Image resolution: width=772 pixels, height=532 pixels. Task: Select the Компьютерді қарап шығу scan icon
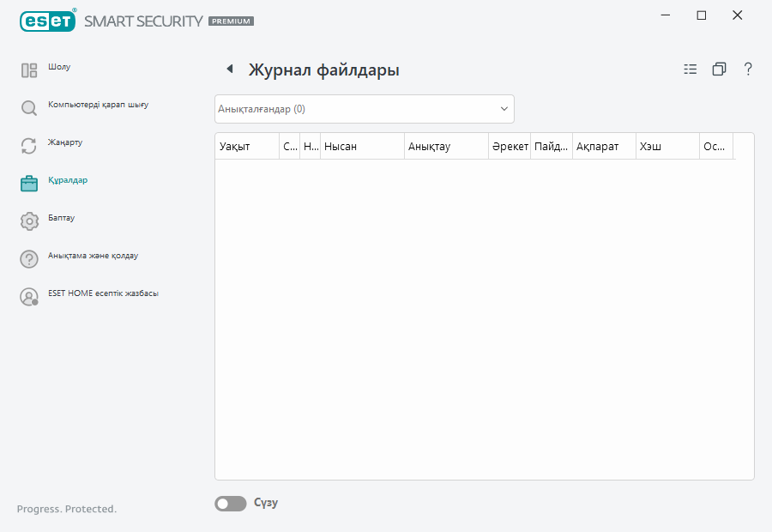point(28,108)
